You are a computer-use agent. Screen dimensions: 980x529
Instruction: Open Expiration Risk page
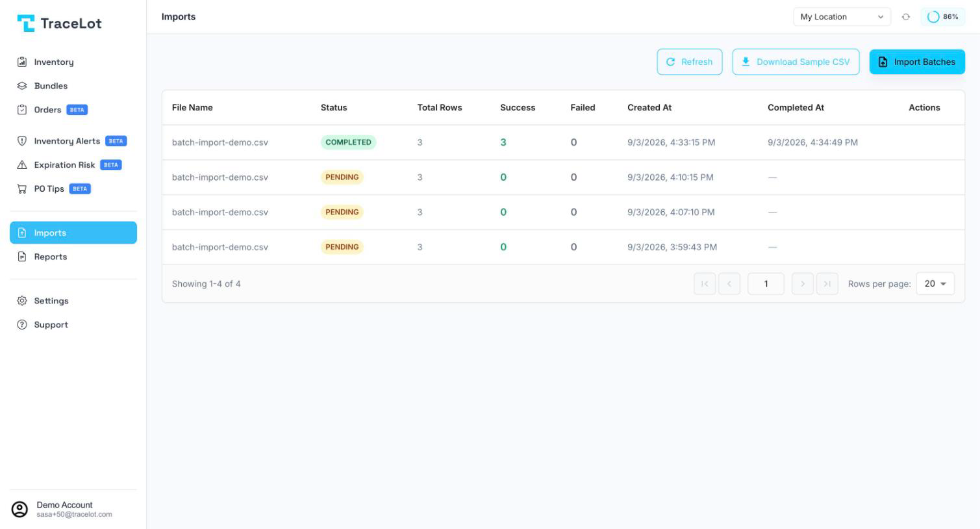(x=73, y=165)
